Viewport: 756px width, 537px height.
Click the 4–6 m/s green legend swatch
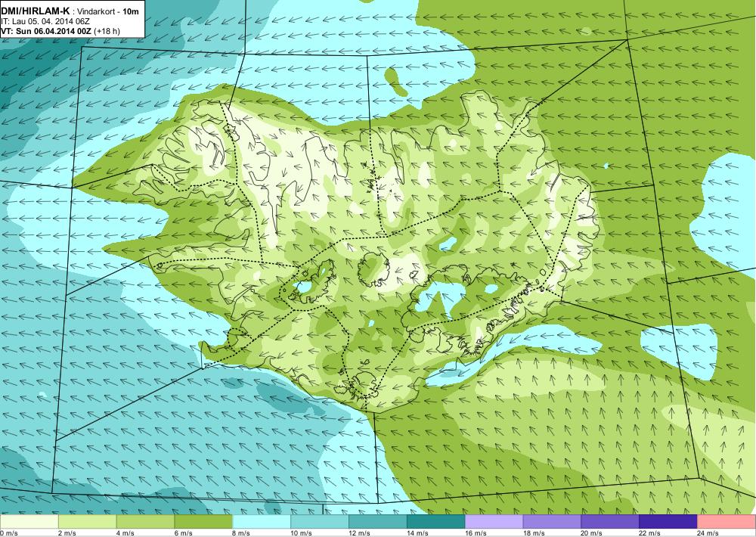pos(146,522)
